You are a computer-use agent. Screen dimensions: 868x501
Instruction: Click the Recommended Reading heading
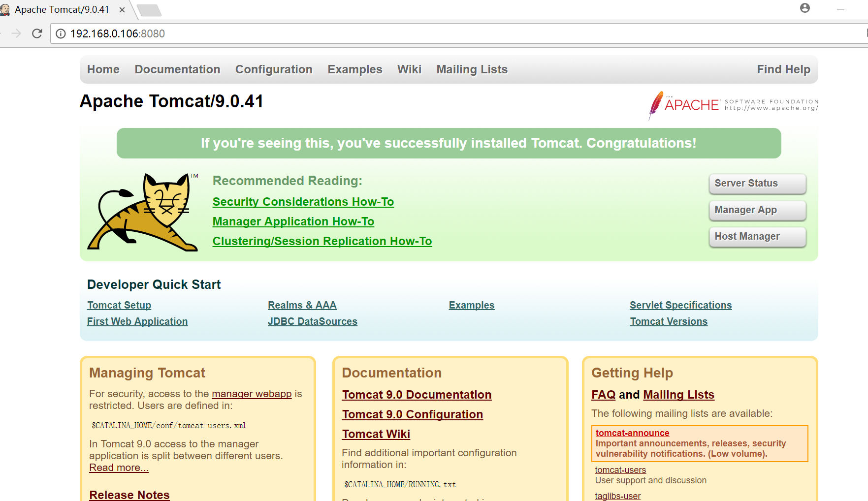point(288,181)
